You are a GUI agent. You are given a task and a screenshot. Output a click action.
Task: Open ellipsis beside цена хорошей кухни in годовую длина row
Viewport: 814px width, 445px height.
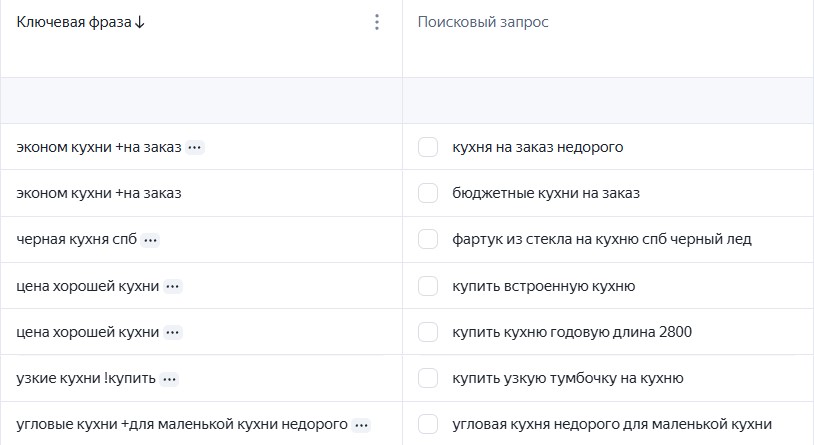[172, 332]
